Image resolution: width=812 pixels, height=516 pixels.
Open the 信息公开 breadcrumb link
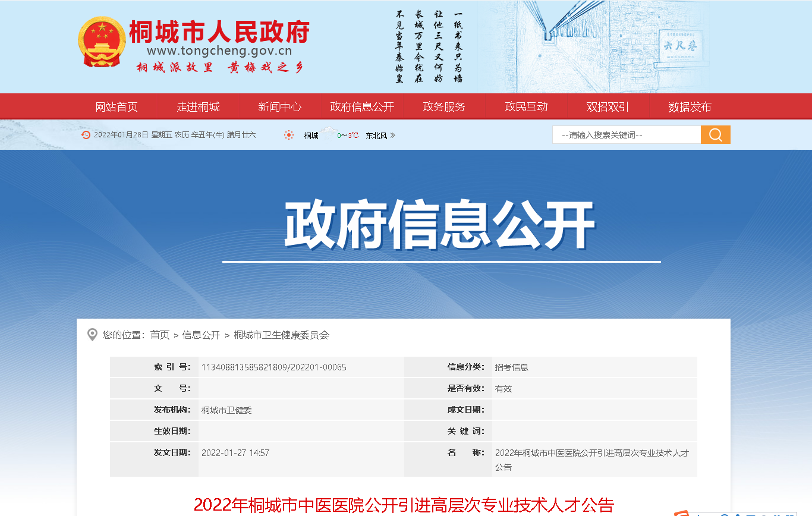201,335
